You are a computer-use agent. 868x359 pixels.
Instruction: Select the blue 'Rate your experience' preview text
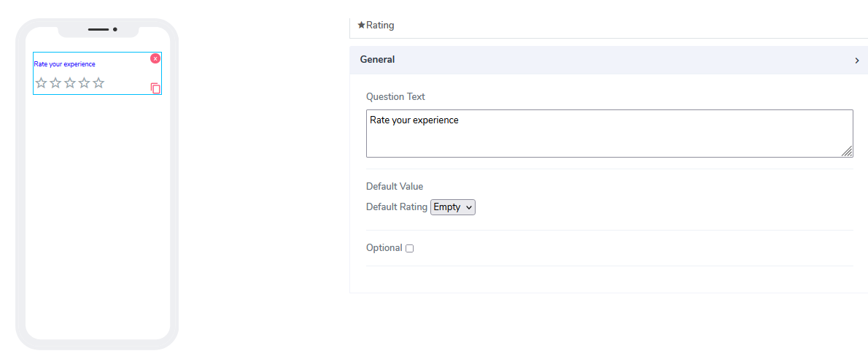[64, 64]
